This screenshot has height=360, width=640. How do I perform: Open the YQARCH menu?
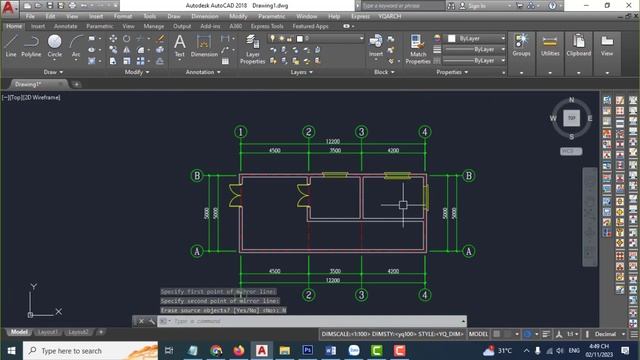[389, 16]
